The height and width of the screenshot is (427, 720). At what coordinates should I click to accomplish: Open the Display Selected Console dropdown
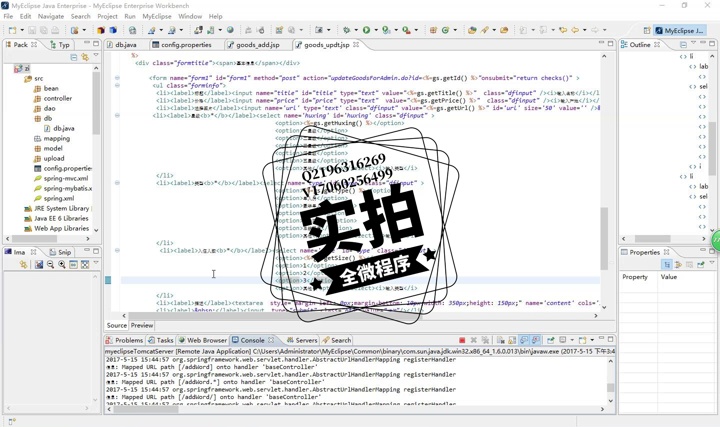pos(572,340)
